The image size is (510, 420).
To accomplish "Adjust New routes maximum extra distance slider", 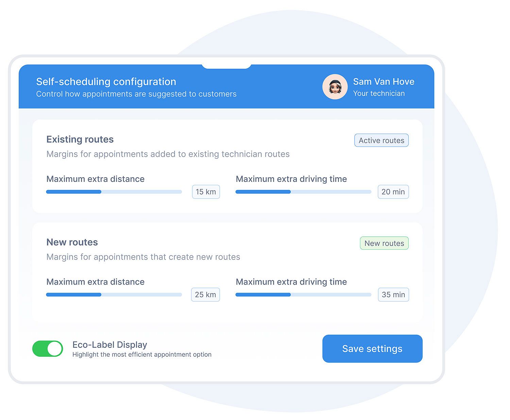I will coord(101,295).
